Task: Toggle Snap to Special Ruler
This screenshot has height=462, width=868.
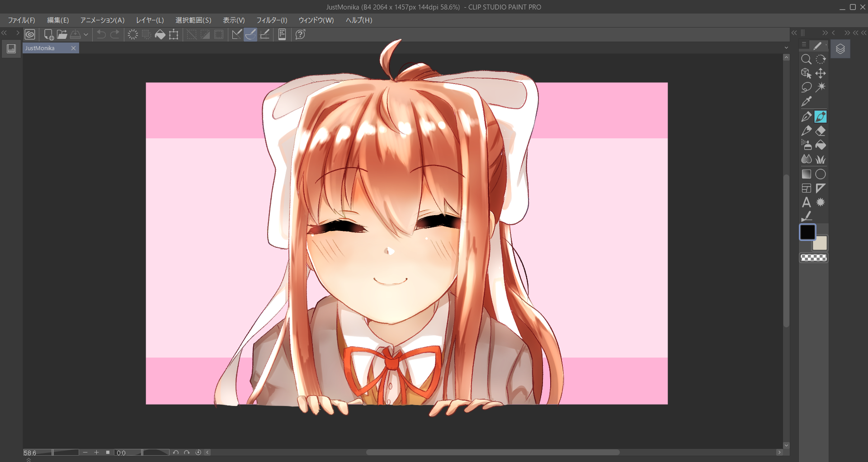Action: click(x=250, y=35)
